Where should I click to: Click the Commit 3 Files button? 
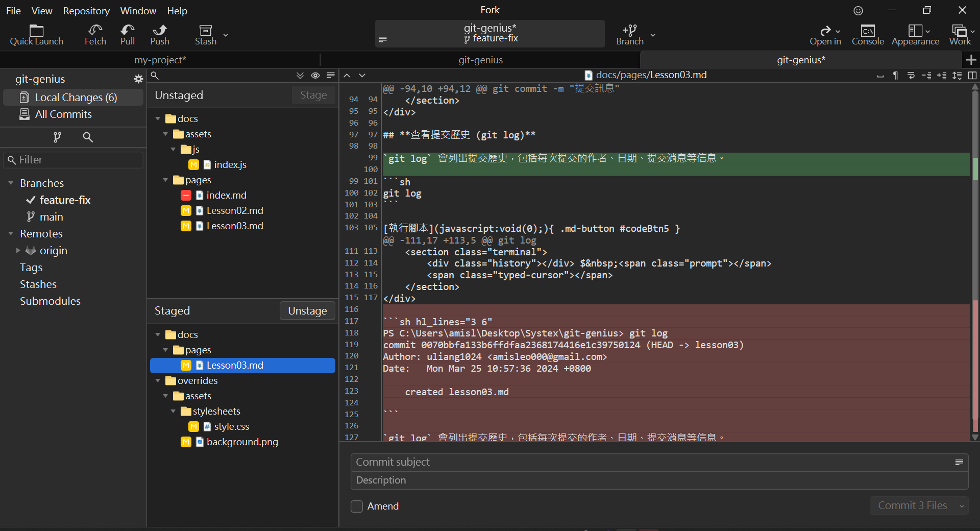(912, 506)
